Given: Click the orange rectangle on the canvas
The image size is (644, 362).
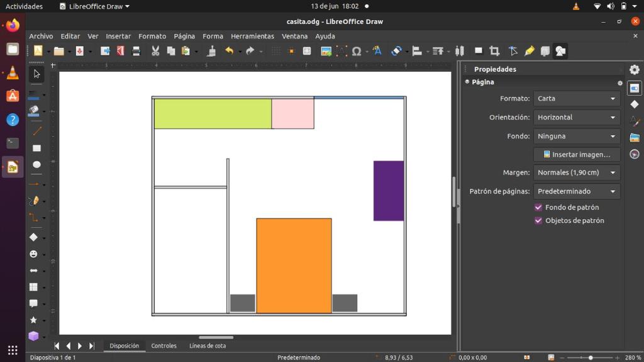Looking at the screenshot, I should pyautogui.click(x=294, y=264).
